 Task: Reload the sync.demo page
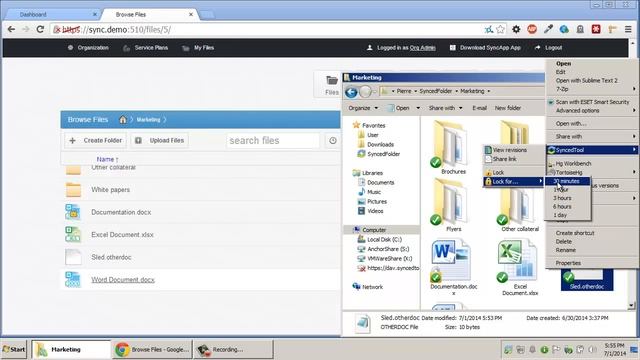(x=40, y=29)
